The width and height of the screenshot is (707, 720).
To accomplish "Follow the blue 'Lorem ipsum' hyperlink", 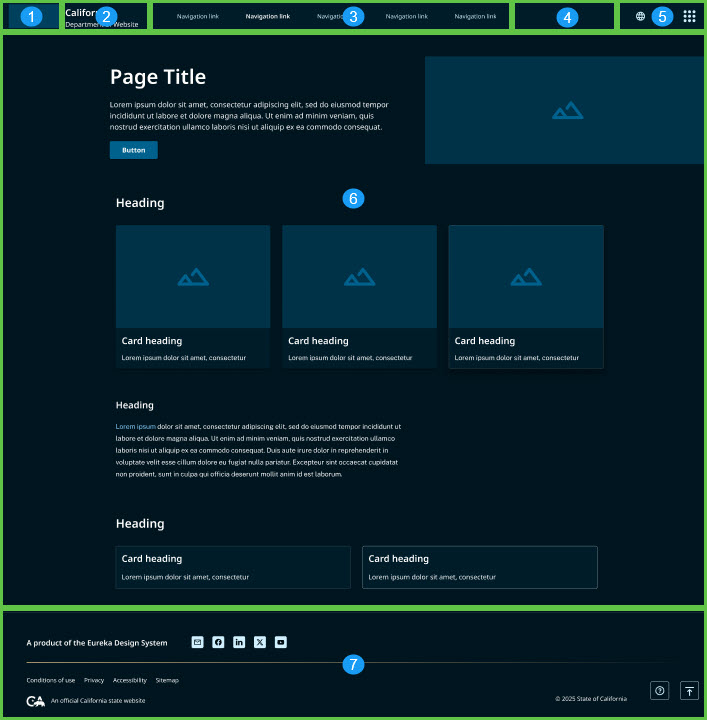I will [135, 427].
